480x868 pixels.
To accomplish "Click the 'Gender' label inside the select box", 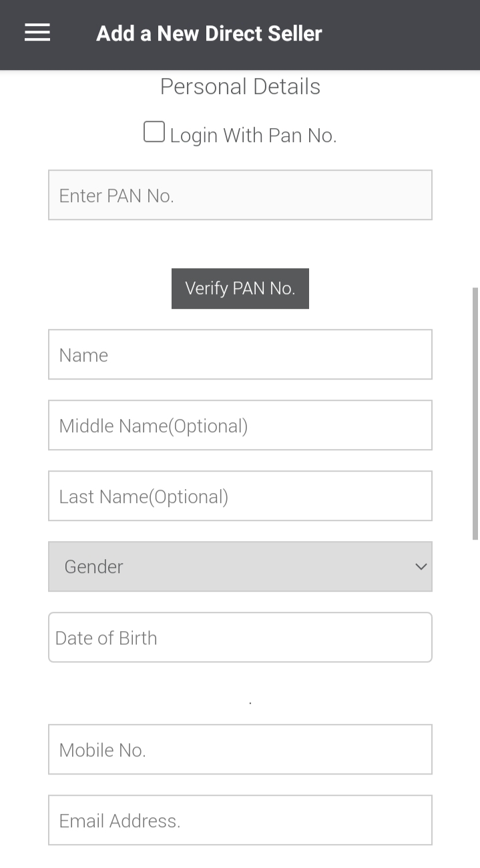I will (x=93, y=566).
